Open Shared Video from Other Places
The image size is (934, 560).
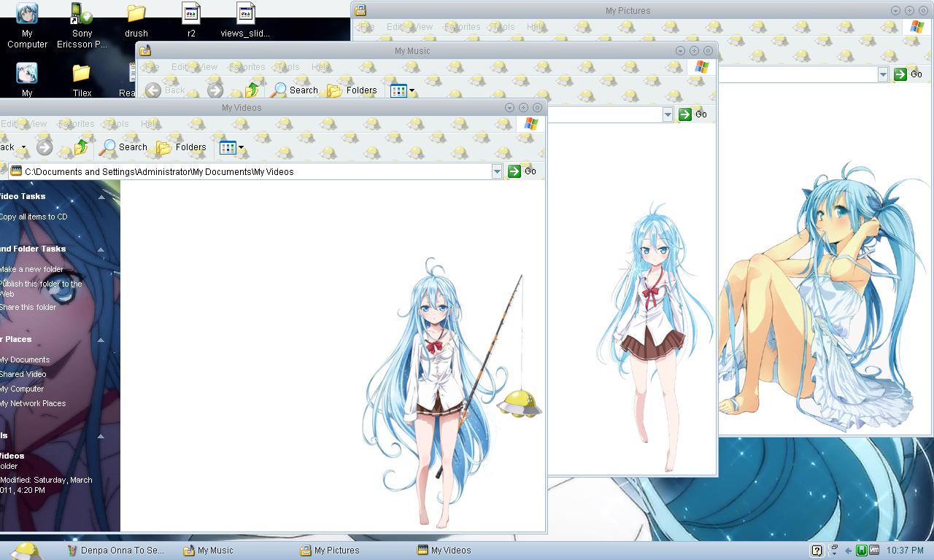click(23, 374)
